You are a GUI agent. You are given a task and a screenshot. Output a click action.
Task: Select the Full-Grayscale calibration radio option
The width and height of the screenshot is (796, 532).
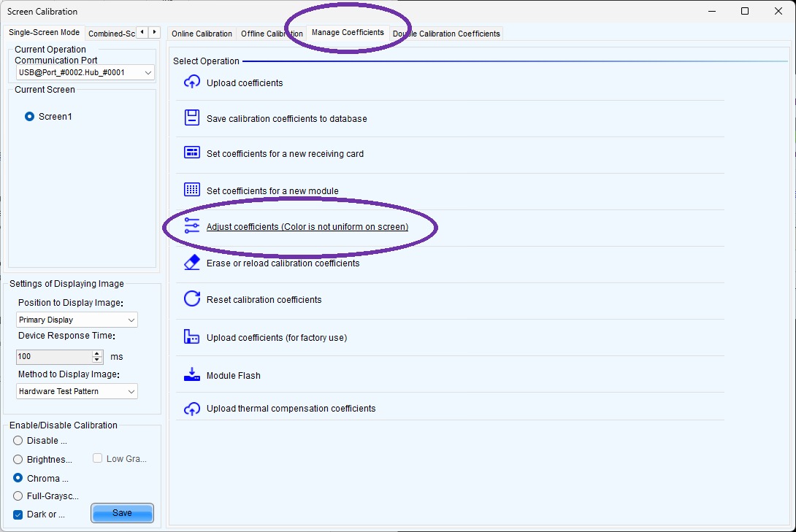(x=18, y=496)
